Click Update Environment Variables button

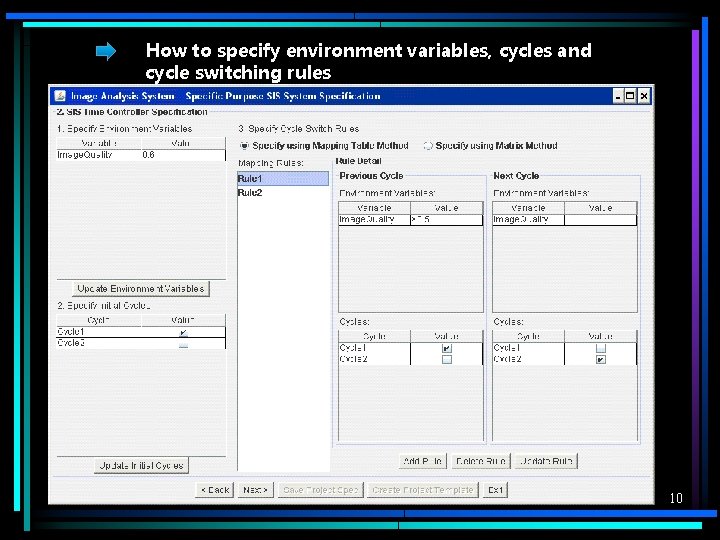click(141, 289)
